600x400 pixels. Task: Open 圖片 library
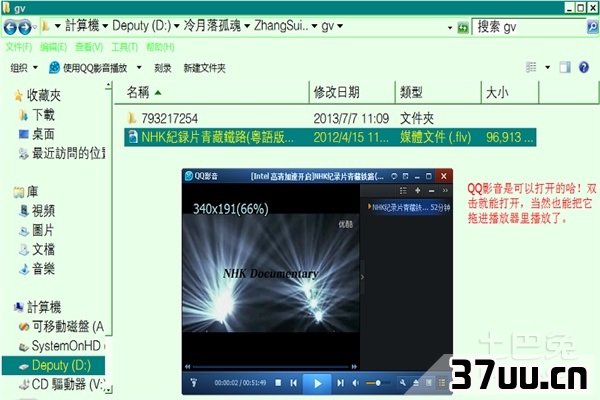click(37, 230)
